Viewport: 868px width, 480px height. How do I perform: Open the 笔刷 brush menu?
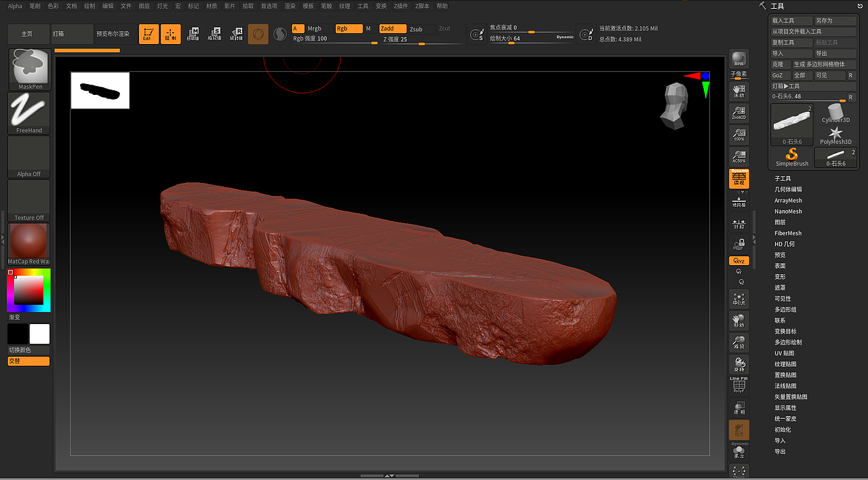(x=35, y=6)
